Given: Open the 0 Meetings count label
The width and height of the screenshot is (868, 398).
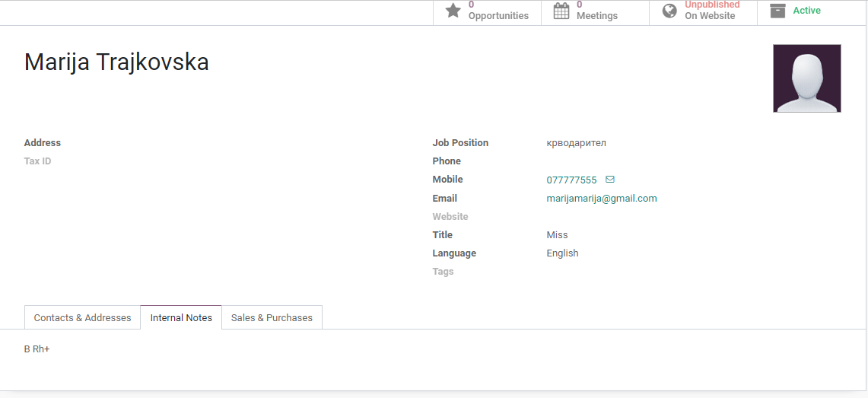Looking at the screenshot, I should [x=596, y=11].
